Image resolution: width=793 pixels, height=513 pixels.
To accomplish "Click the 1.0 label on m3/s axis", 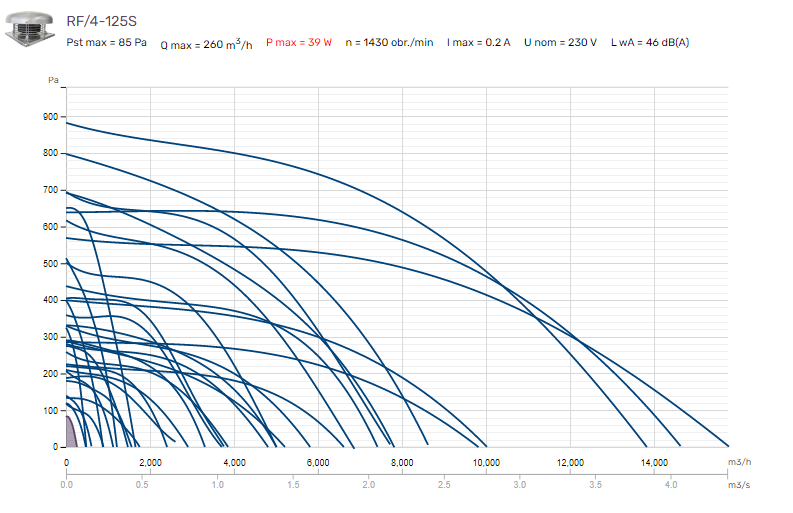I will coord(217,485).
